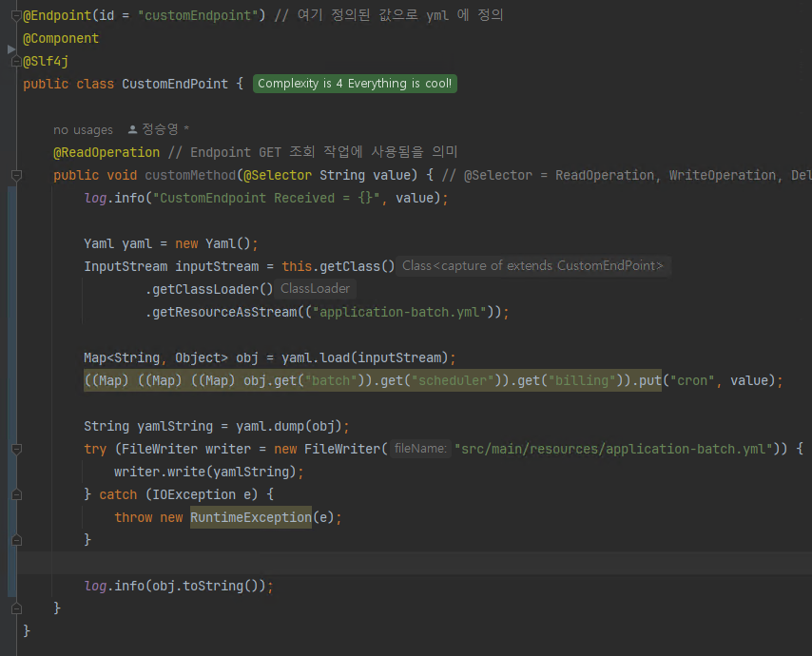Click the "throw" keyword
Screen dimensions: 812x656
tap(134, 517)
